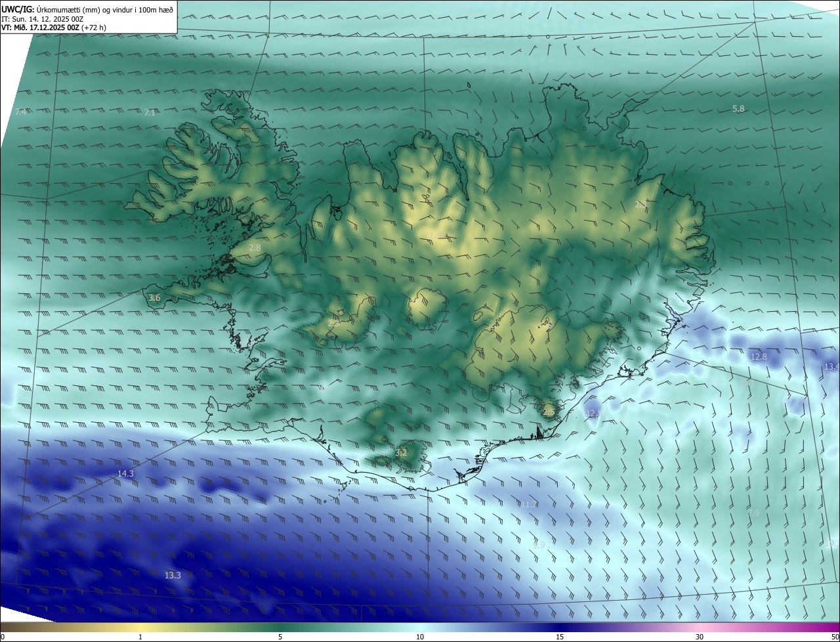
Task: Select the 14.3 value label over the sea
Action: click(x=125, y=474)
